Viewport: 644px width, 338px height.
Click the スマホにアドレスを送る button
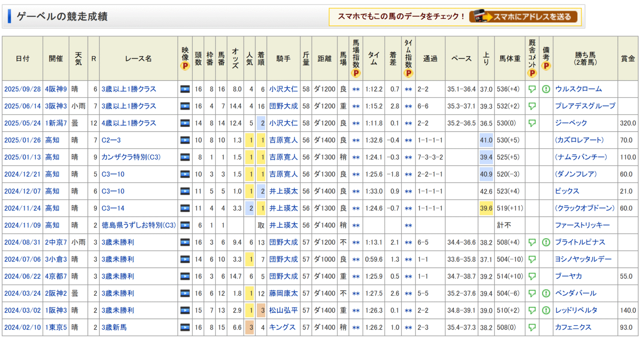(523, 17)
